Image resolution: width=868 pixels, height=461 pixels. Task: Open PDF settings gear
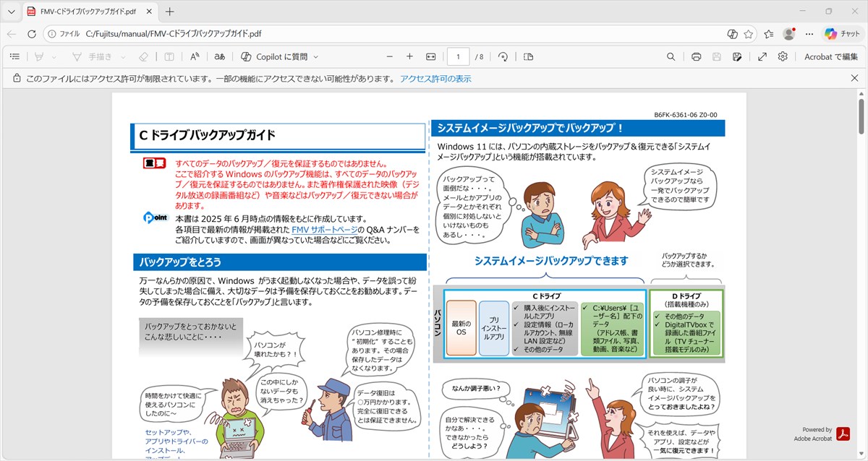[783, 56]
